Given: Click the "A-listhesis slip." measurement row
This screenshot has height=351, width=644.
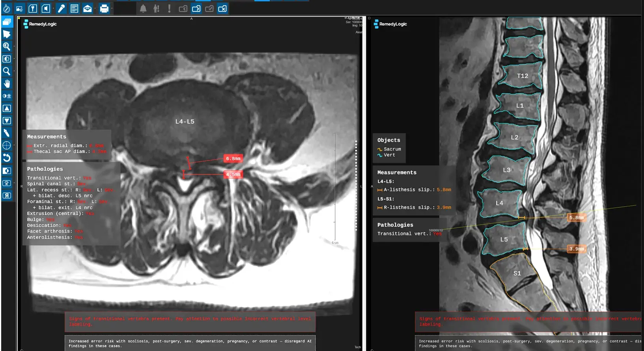Looking at the screenshot, I should click(x=414, y=189).
